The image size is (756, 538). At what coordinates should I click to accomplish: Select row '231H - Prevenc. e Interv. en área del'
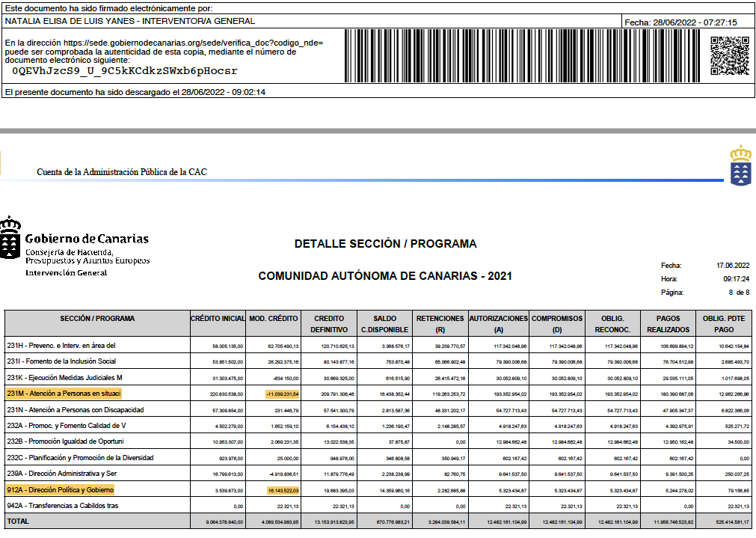378,346
